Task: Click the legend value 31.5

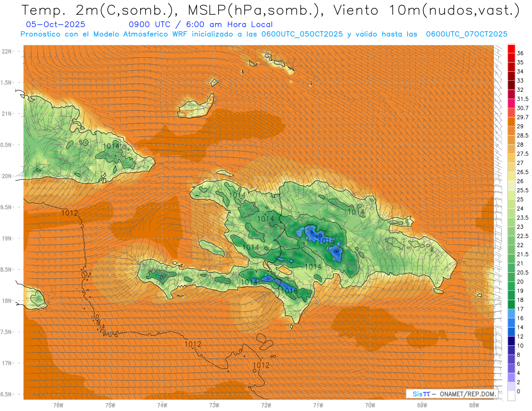Action: click(x=523, y=99)
